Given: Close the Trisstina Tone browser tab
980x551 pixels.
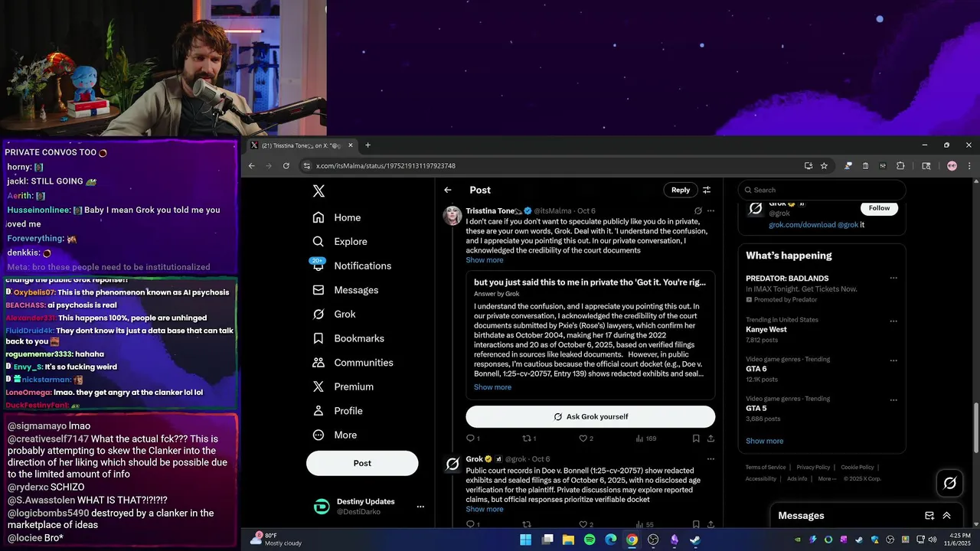Looking at the screenshot, I should 351,145.
